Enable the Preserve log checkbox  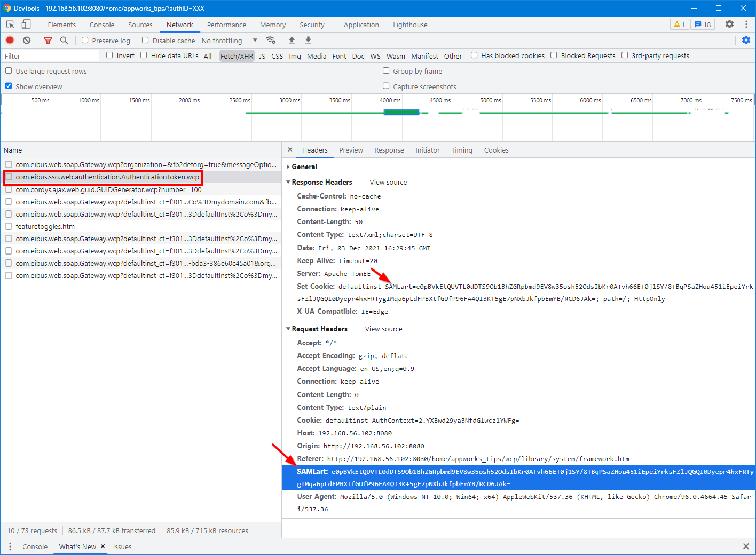(85, 41)
